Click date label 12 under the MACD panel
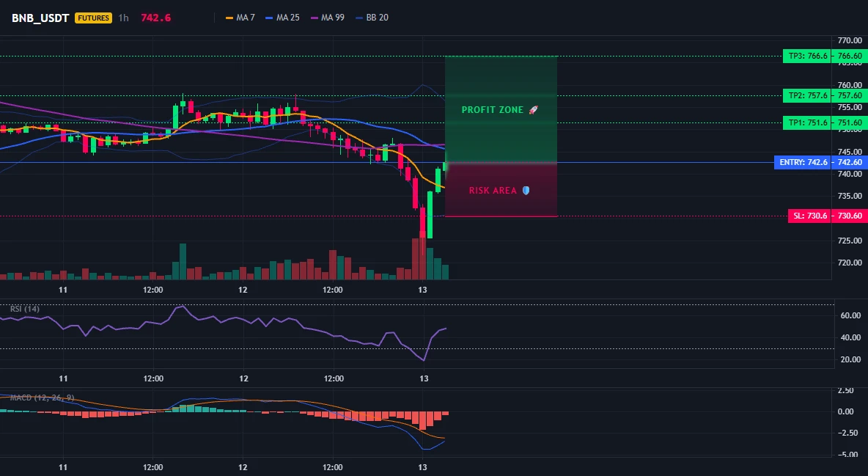This screenshot has height=476, width=868. tap(243, 467)
